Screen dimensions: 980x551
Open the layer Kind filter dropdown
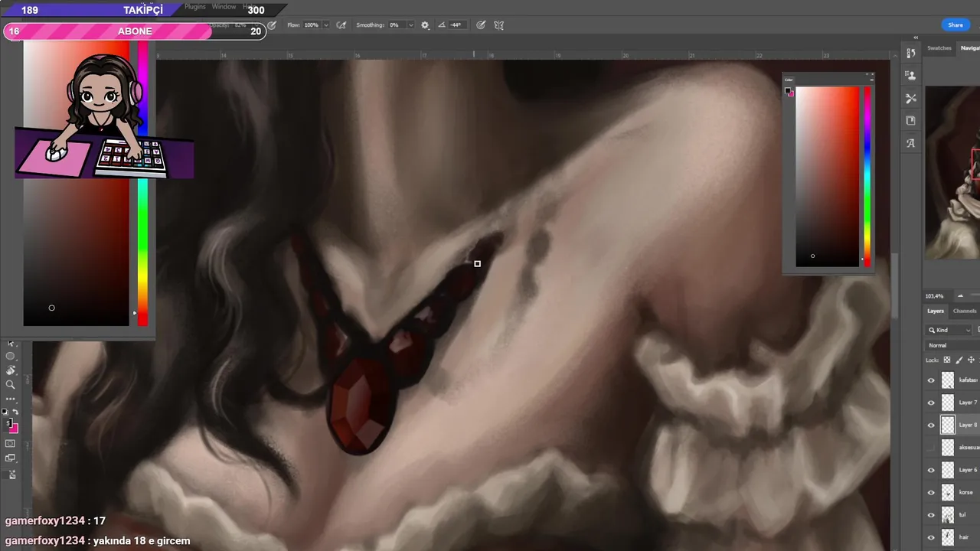(x=949, y=330)
